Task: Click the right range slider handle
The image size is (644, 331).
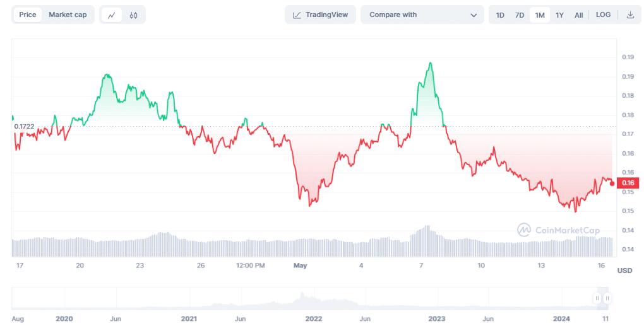Action: [607, 298]
